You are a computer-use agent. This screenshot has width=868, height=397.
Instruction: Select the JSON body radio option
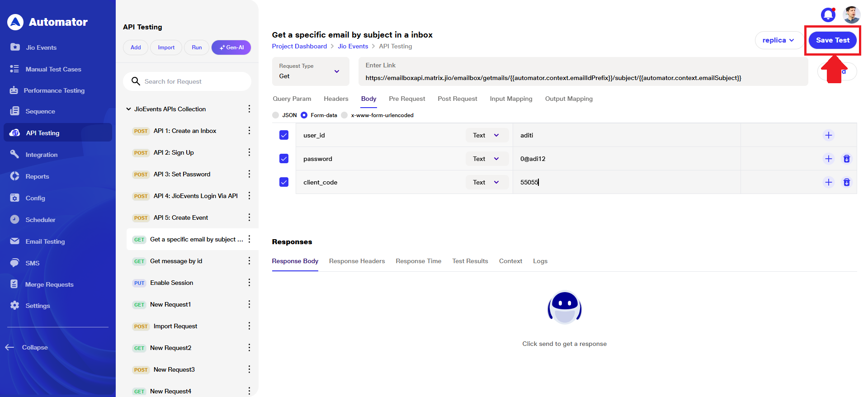click(x=276, y=115)
